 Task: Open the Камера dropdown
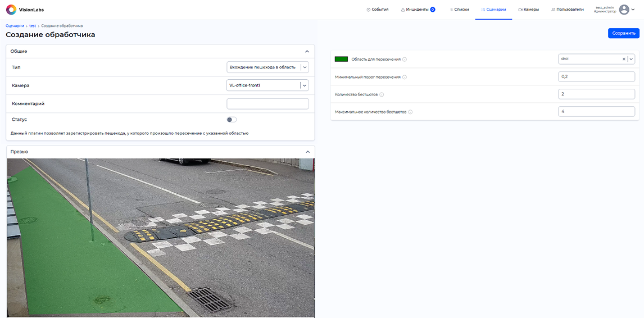point(268,85)
